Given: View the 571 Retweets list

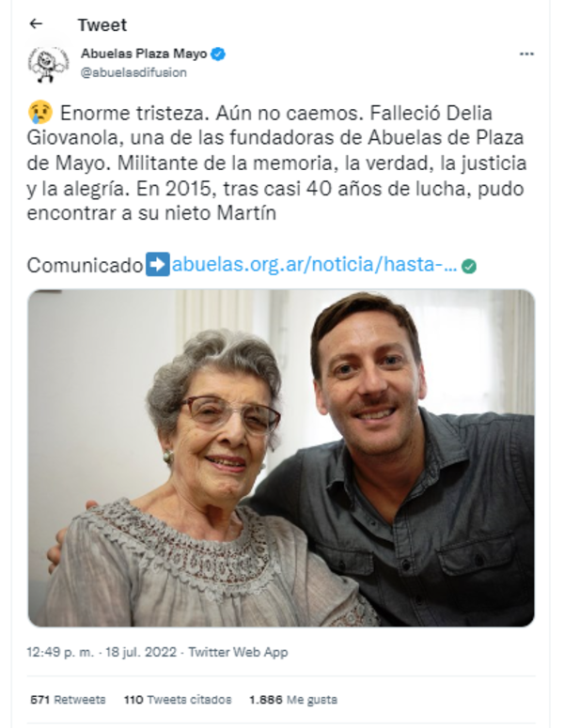Looking at the screenshot, I should 68,700.
